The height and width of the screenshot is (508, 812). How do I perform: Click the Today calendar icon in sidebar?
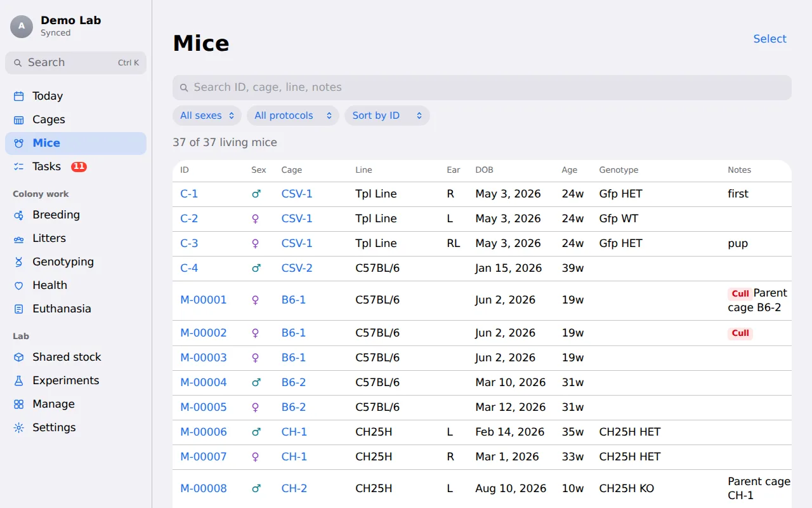[19, 96]
